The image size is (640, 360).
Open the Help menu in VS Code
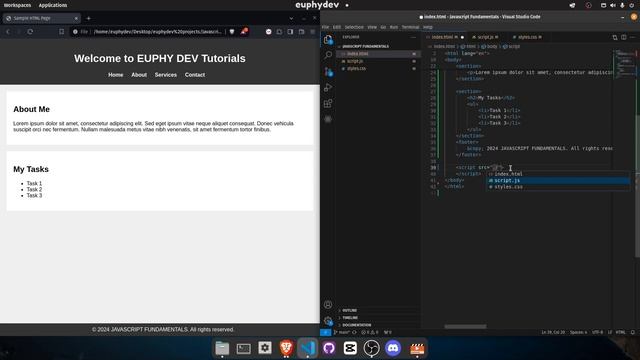[x=427, y=27]
